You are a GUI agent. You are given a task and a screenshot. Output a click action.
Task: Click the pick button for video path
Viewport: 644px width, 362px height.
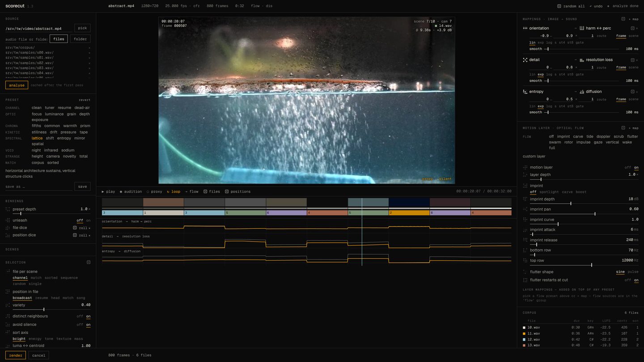tap(82, 28)
